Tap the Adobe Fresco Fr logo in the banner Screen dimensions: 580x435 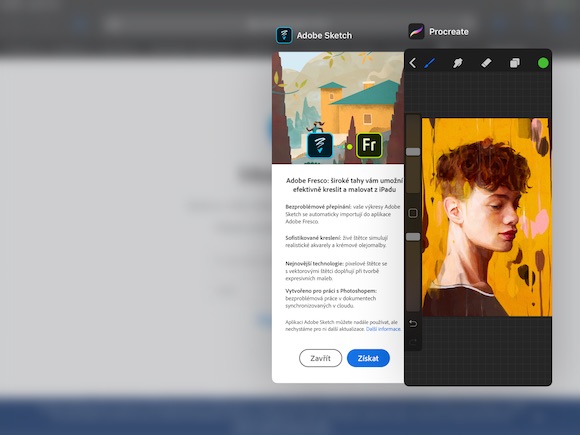(x=369, y=145)
